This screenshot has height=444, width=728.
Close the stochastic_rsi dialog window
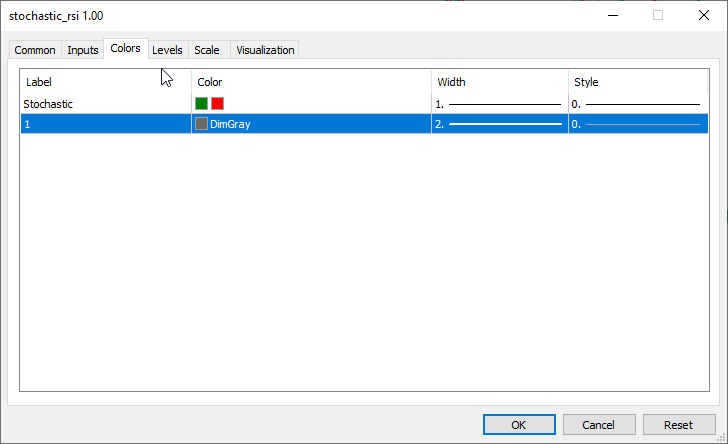pos(704,15)
